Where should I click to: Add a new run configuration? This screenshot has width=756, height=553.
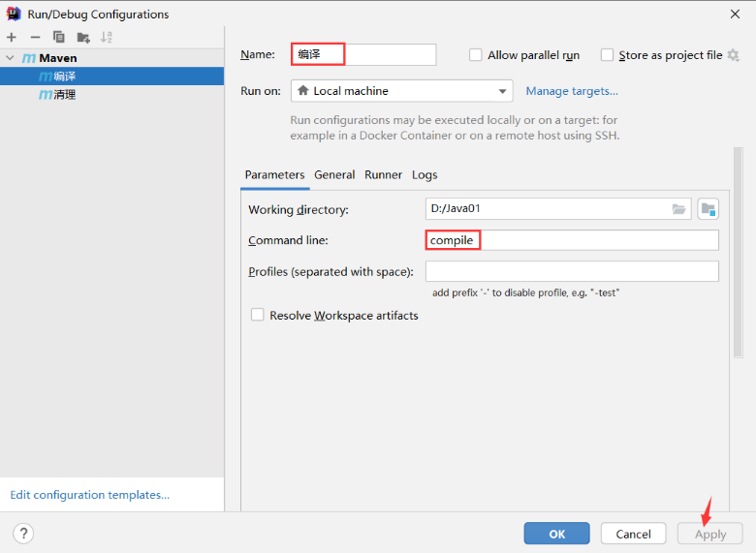[x=12, y=37]
